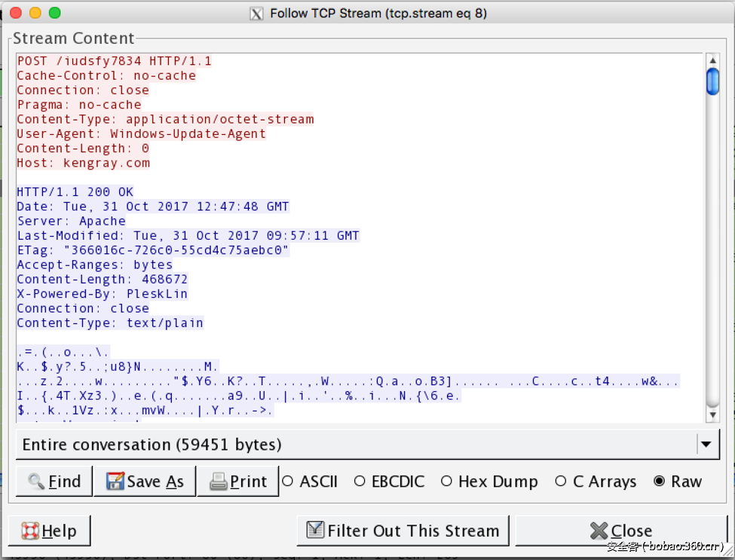The width and height of the screenshot is (735, 560).
Task: Click the scrollbar up arrow
Action: (x=712, y=60)
